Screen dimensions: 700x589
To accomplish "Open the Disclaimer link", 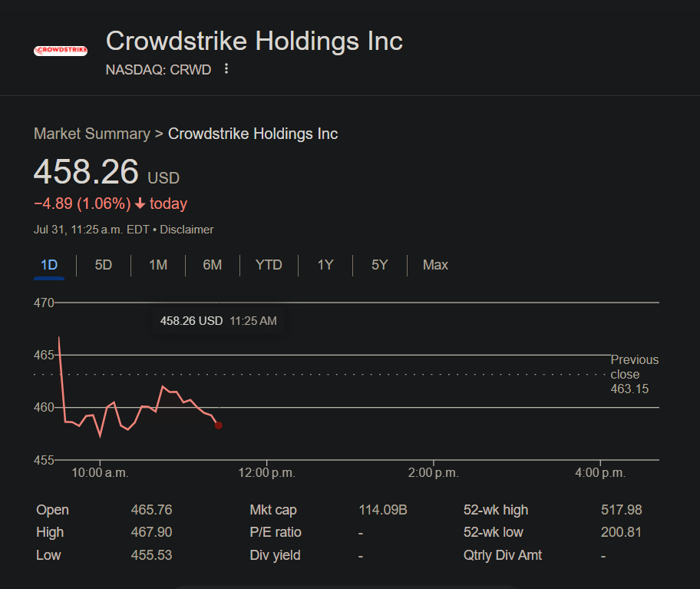I will coord(187,230).
